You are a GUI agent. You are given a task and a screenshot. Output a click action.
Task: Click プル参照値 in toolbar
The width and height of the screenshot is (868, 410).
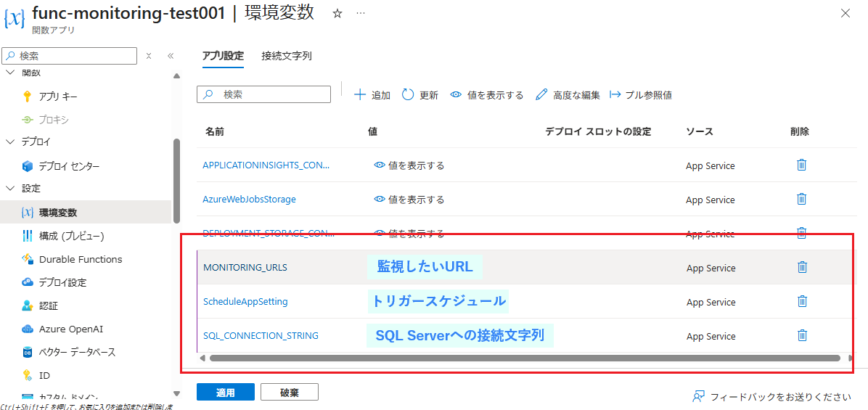coord(641,95)
